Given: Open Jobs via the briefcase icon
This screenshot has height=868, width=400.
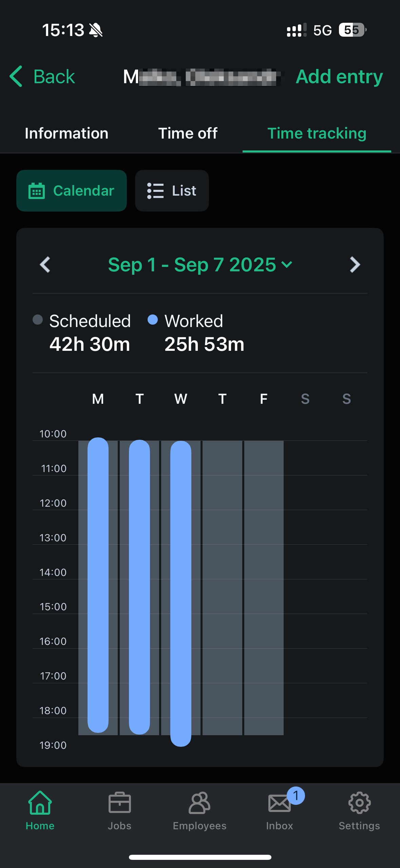Looking at the screenshot, I should point(119,803).
